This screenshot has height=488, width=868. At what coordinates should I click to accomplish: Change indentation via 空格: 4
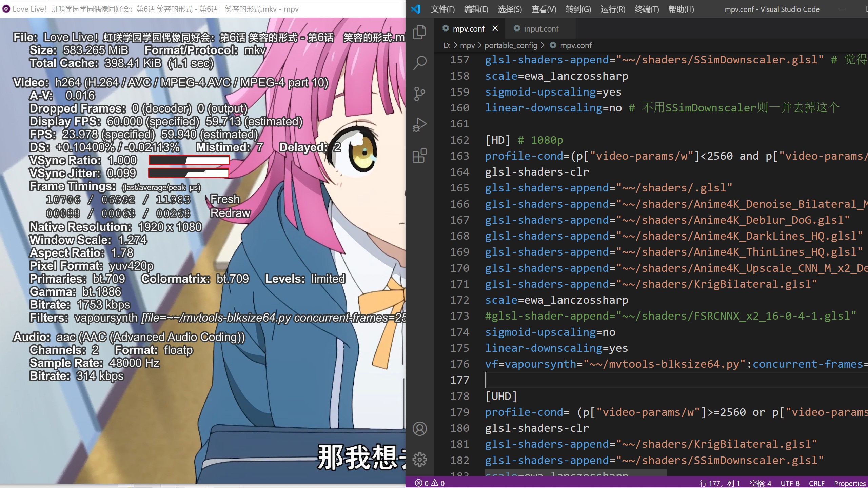tap(760, 483)
